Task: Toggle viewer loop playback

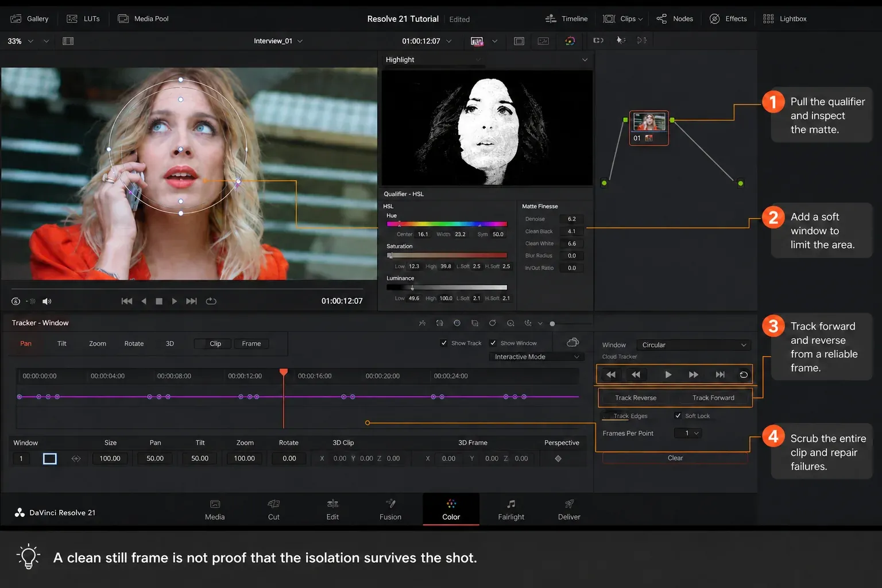Action: pyautogui.click(x=211, y=301)
